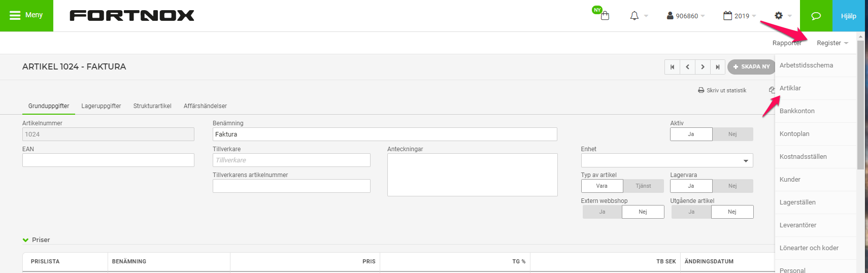The width and height of the screenshot is (868, 273).
Task: Set Lagervara to Ja
Action: coord(691,186)
